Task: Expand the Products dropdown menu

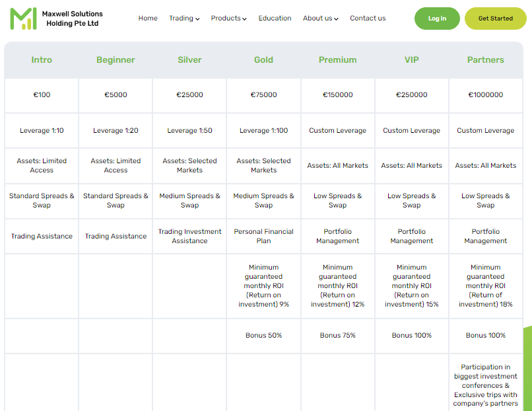Action: [228, 19]
